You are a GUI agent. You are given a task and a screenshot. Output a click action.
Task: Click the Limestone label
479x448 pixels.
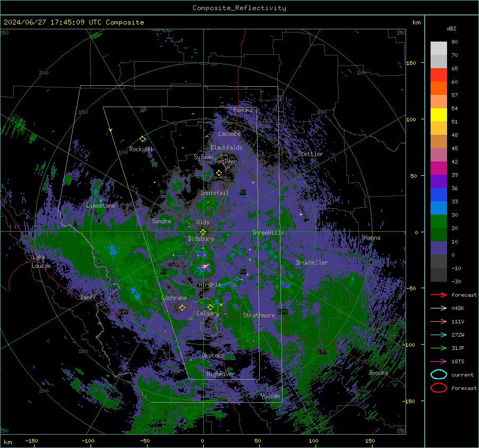click(x=101, y=206)
